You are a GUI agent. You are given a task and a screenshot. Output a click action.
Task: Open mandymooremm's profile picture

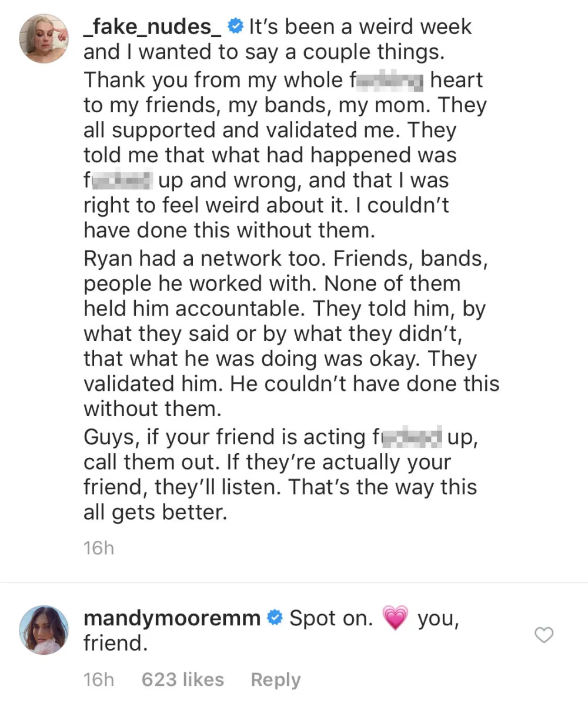pos(44,629)
